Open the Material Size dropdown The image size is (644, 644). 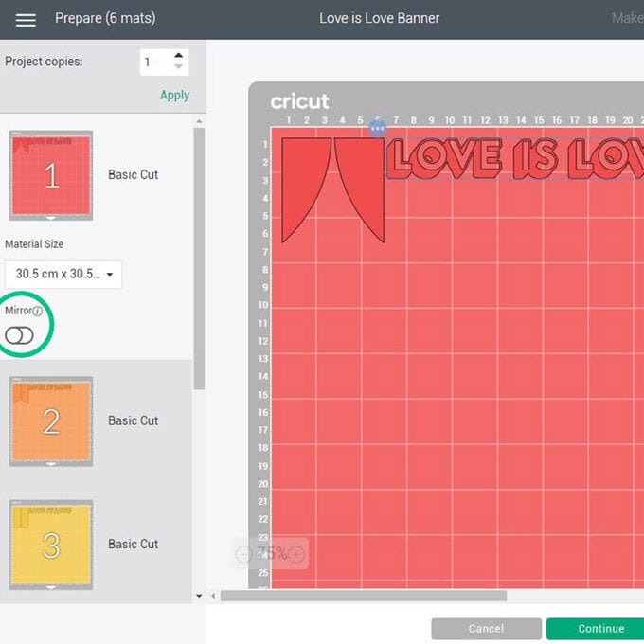[63, 274]
